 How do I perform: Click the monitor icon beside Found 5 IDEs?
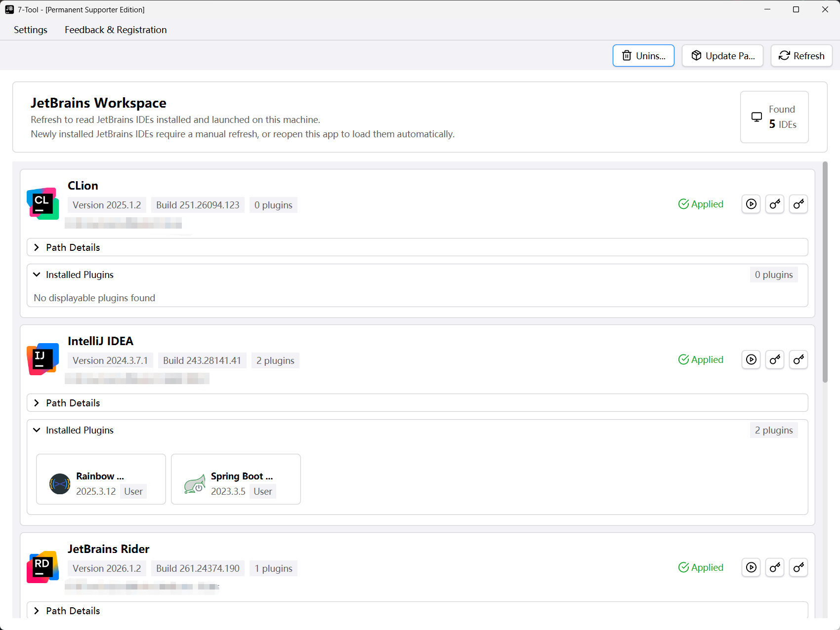[756, 117]
